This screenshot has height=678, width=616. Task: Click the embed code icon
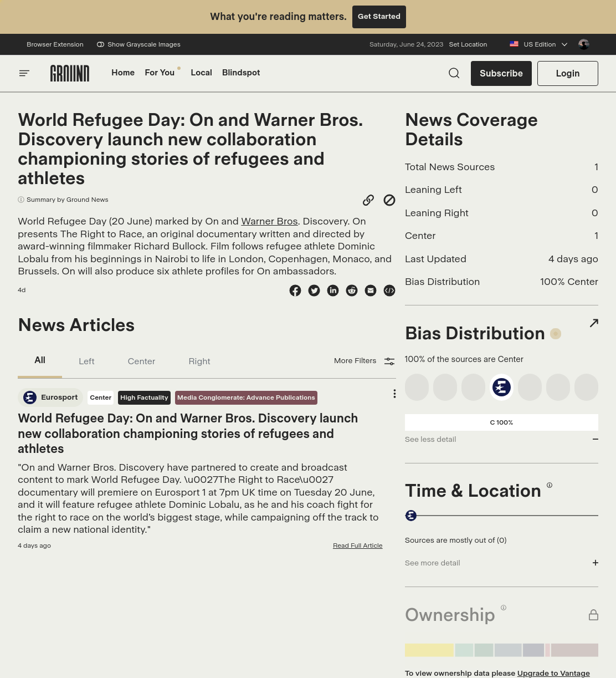pos(389,290)
